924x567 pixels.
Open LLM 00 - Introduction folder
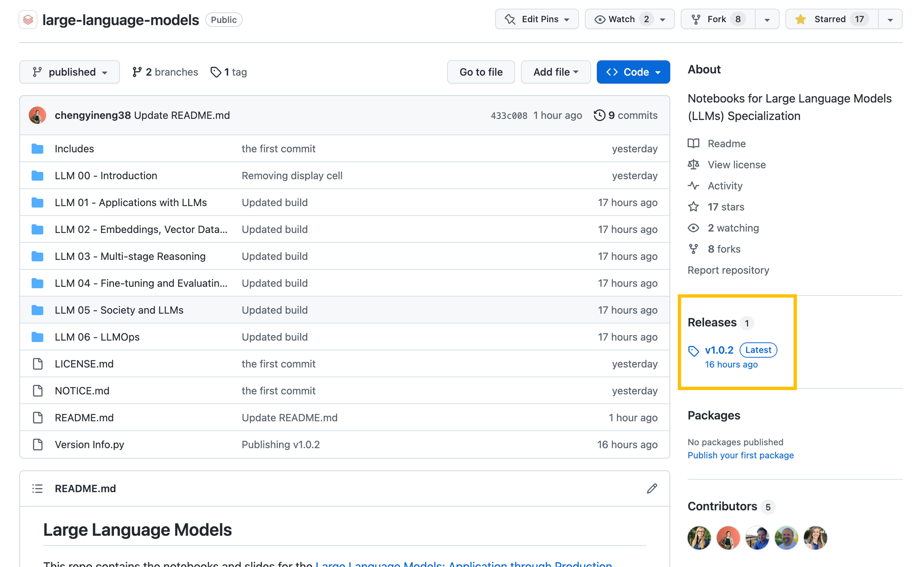(106, 176)
